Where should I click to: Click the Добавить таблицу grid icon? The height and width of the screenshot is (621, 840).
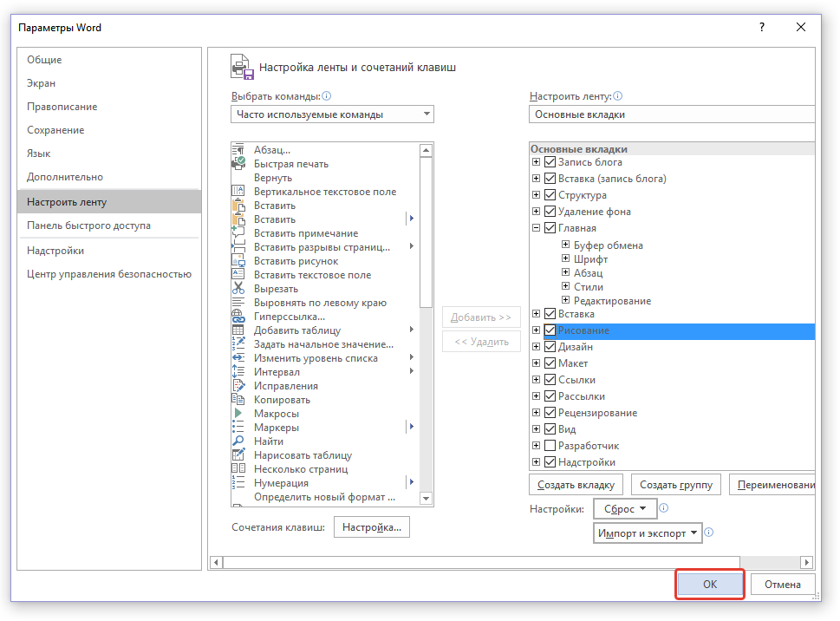(238, 330)
